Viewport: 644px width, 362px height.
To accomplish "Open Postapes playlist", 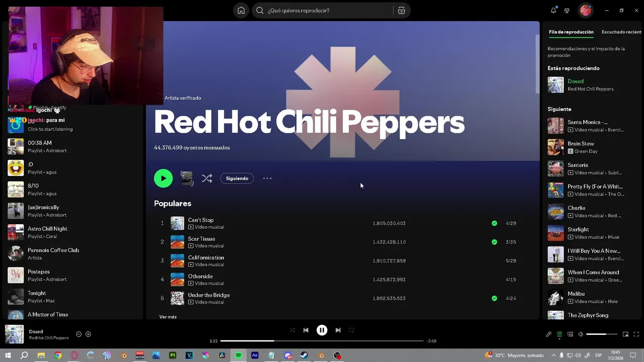I will point(73,275).
